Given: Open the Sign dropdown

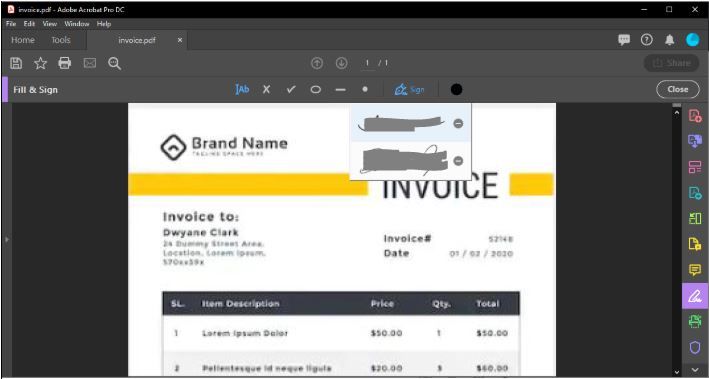Looking at the screenshot, I should (x=410, y=90).
